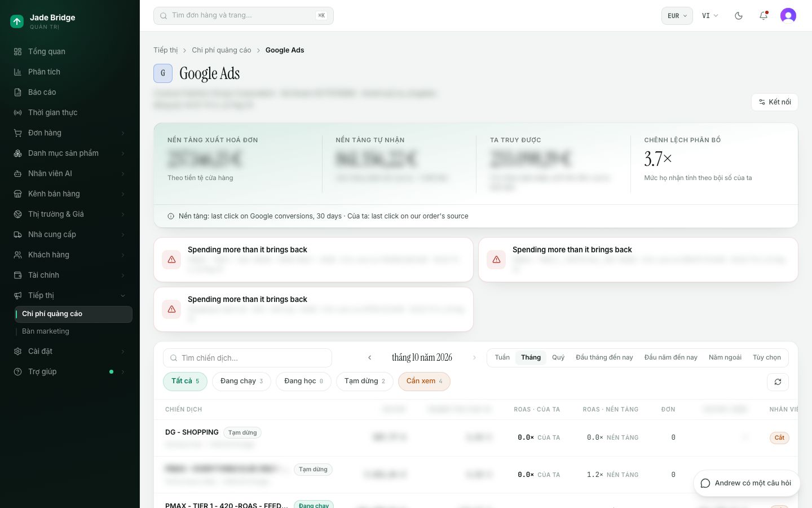This screenshot has width=812, height=508.
Task: Filter campaigns by Tạm dừng
Action: pyautogui.click(x=364, y=382)
